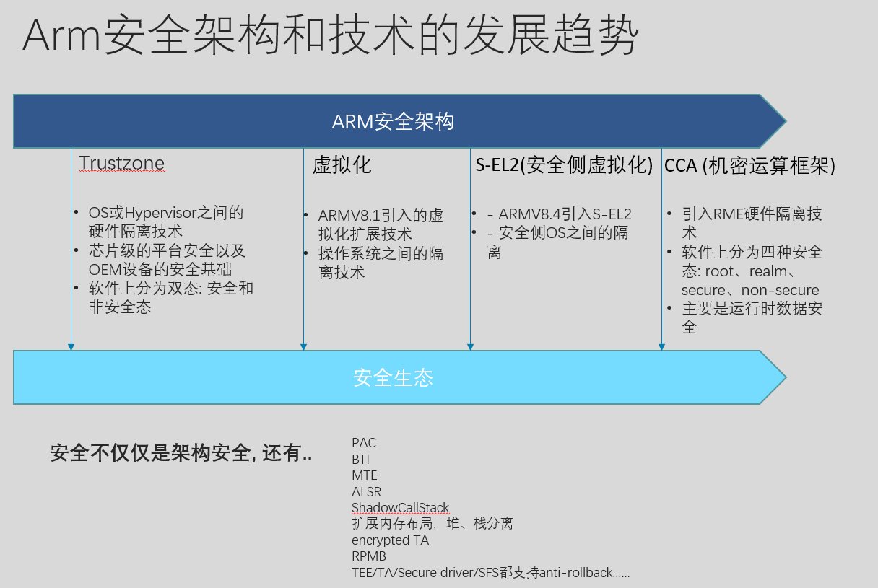Click the line TEE/TA/Secure driver/SFS都支持anti-rollback
The height and width of the screenshot is (588, 878).
[x=491, y=573]
